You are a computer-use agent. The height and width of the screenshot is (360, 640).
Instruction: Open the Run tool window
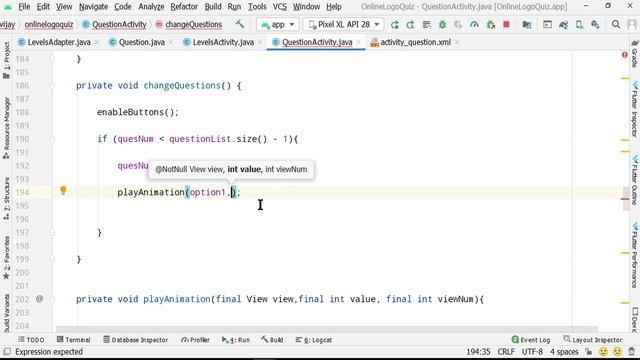click(236, 340)
